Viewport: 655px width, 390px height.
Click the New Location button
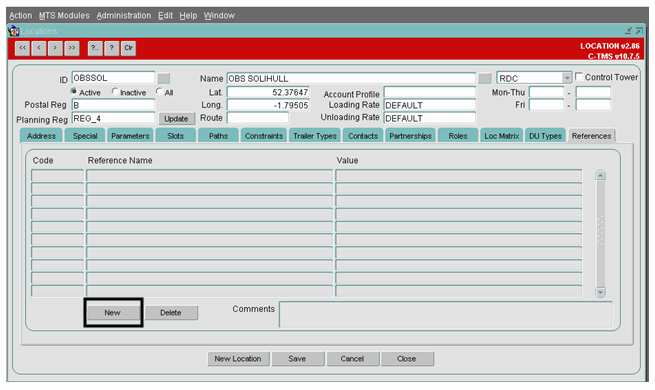238,359
